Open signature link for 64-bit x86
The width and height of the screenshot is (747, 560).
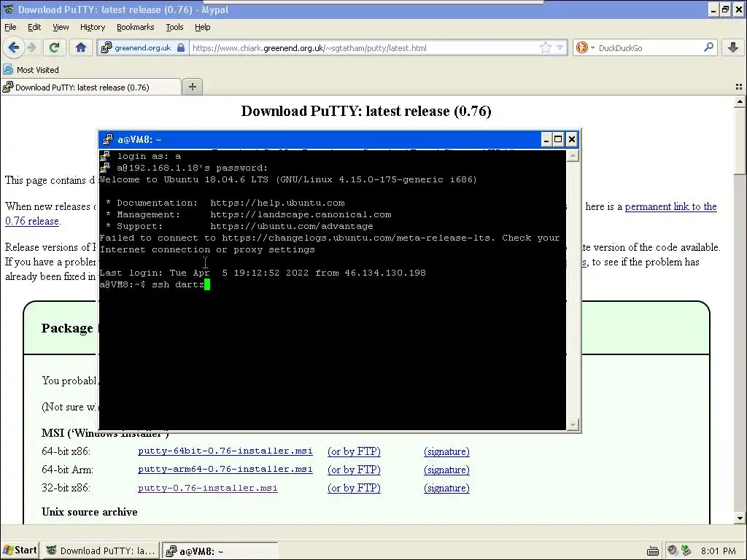(446, 451)
